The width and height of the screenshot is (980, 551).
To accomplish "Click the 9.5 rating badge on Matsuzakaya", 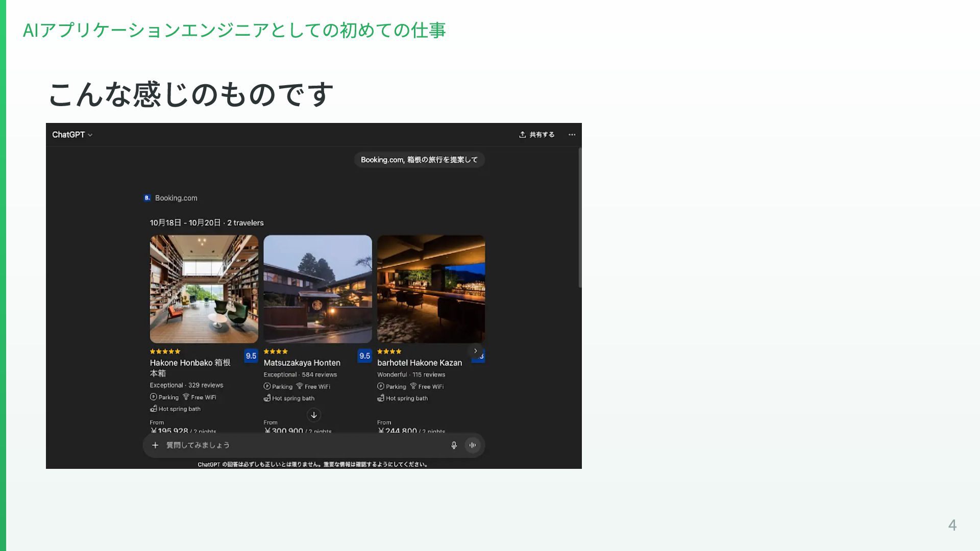I will [x=364, y=356].
